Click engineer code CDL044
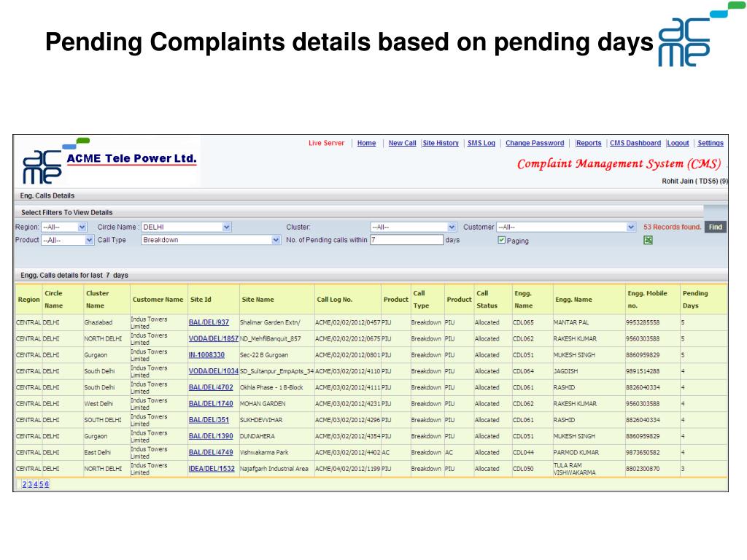 [523, 452]
